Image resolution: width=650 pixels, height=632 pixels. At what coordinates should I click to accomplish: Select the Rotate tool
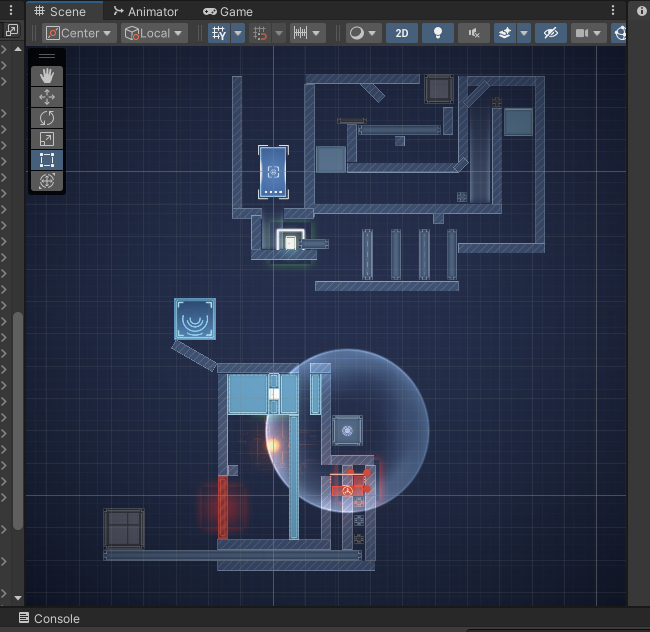tap(47, 118)
